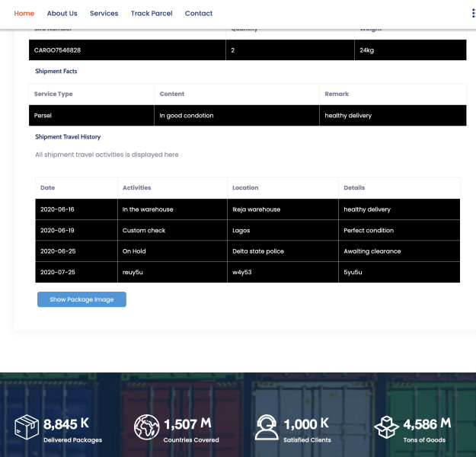Select Contact in the navigation bar

pyautogui.click(x=199, y=14)
